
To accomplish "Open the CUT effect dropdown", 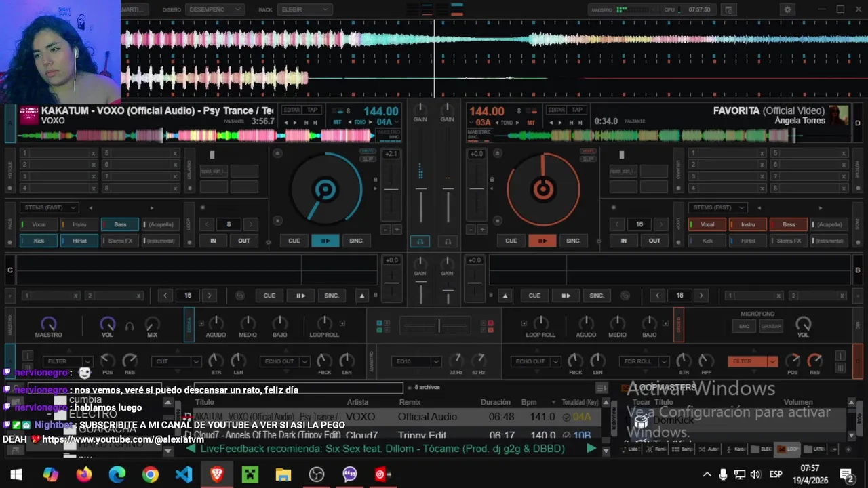I will click(176, 361).
